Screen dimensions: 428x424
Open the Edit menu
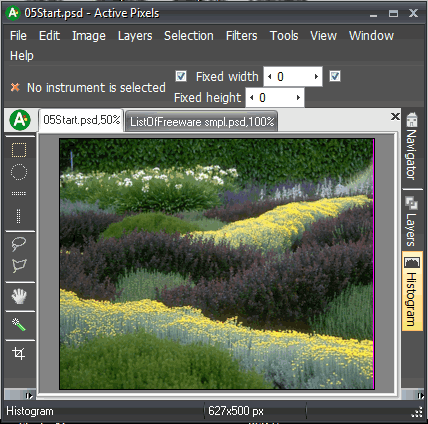(49, 36)
